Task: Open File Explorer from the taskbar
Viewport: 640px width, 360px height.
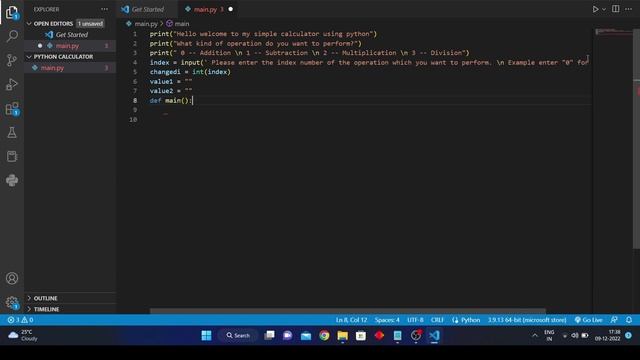Action: [x=342, y=336]
